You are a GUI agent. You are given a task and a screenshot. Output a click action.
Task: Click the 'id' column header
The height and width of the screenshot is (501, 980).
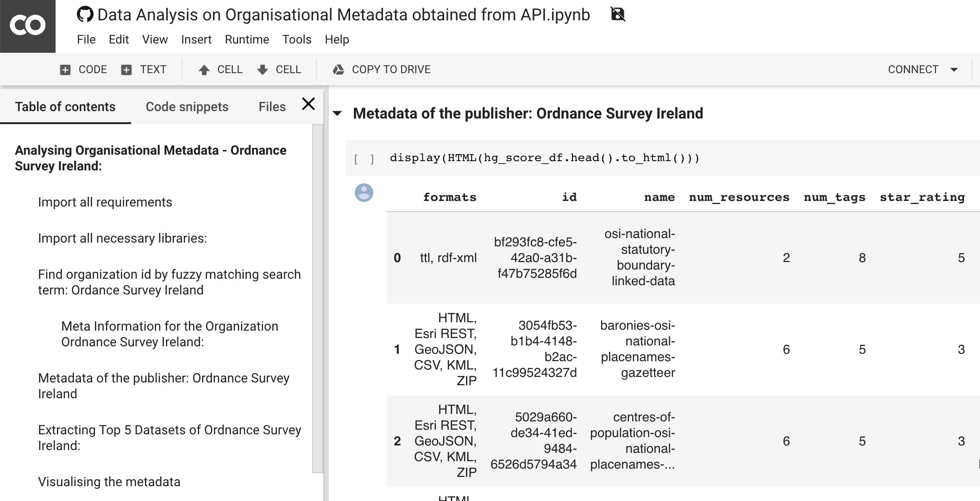coord(569,197)
